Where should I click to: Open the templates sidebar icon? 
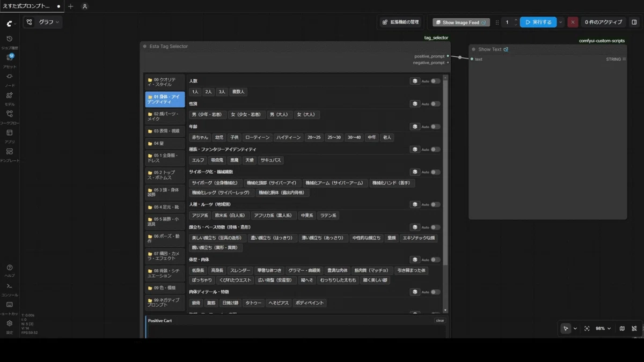[9, 152]
